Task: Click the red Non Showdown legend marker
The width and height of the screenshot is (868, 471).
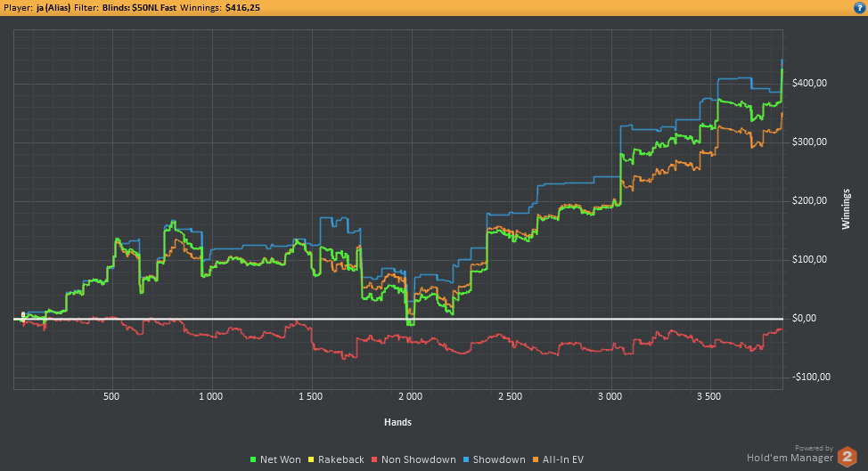Action: pyautogui.click(x=375, y=459)
